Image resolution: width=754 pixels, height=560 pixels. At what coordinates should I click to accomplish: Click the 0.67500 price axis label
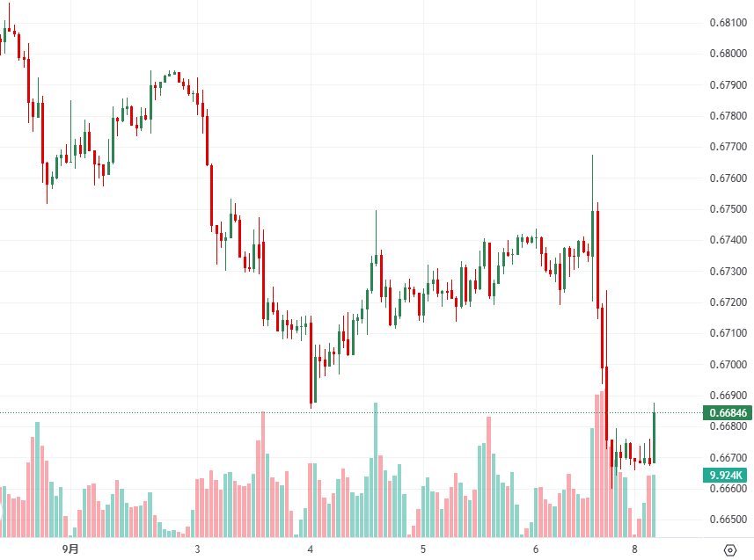click(727, 209)
